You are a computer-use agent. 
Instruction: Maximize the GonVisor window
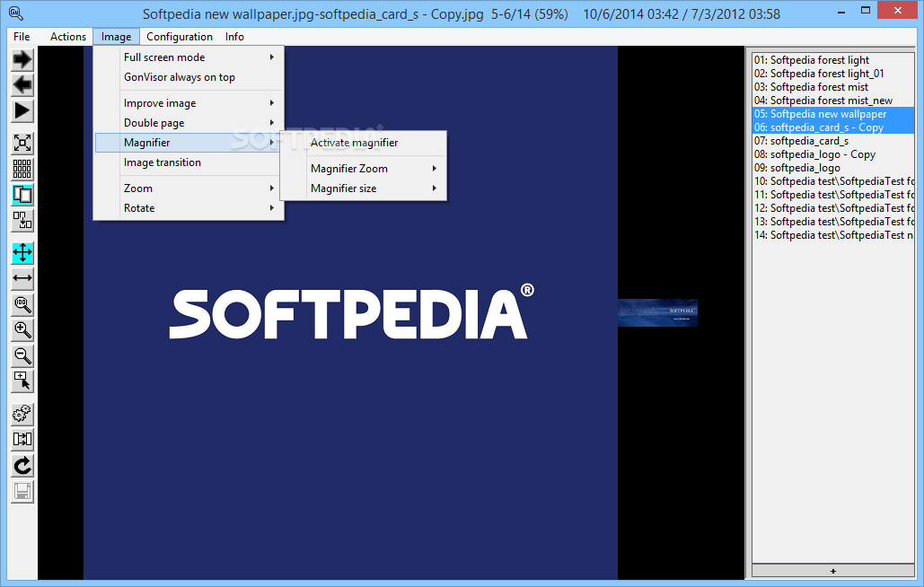pyautogui.click(x=865, y=11)
